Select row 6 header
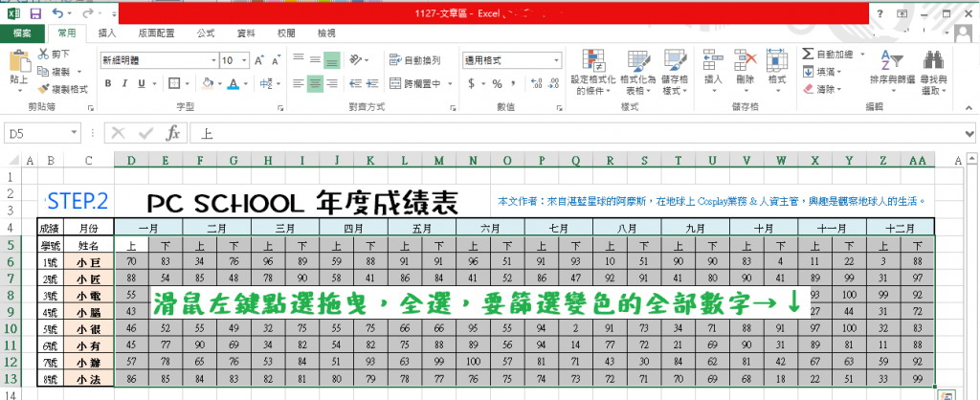The image size is (980, 400). coord(11,261)
